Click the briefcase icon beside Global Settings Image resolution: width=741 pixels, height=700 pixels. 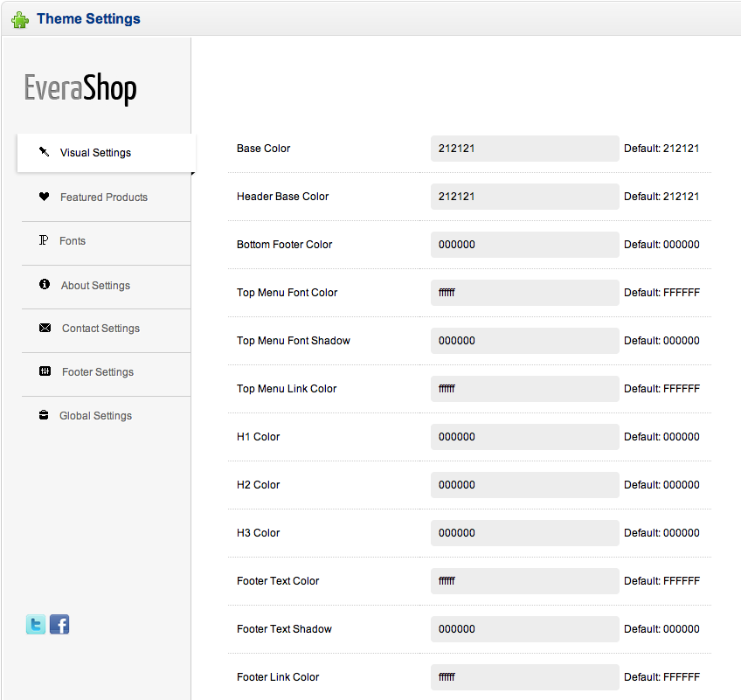(44, 415)
